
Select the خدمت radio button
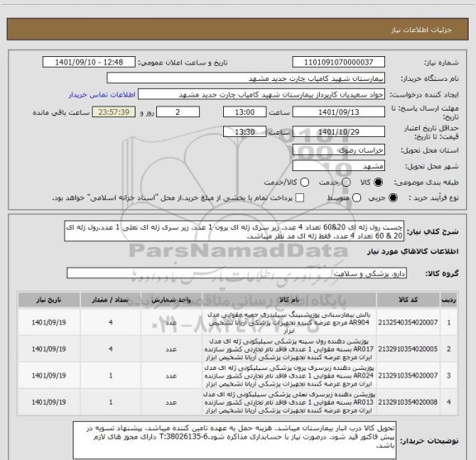pos(346,183)
